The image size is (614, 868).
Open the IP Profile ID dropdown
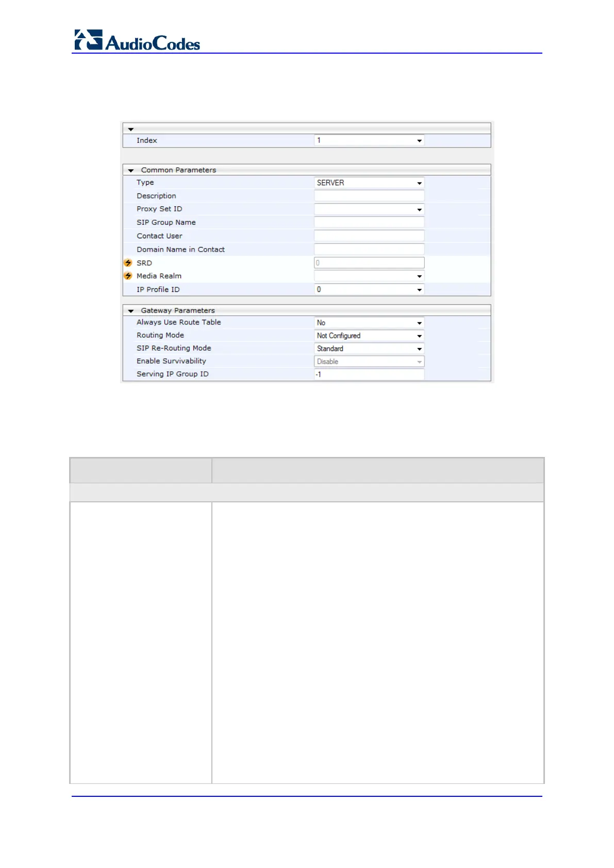click(369, 289)
